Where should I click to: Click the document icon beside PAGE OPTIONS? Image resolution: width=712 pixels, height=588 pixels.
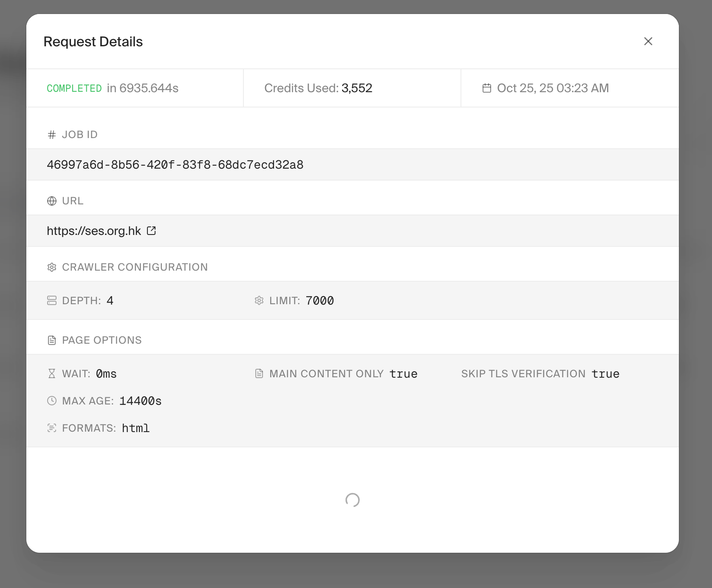coord(52,340)
